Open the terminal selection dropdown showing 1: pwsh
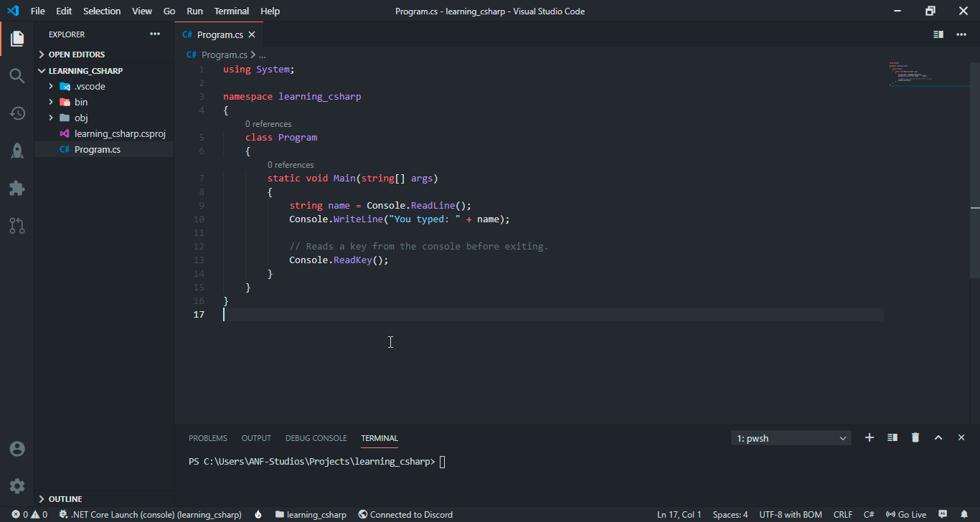The image size is (980, 522). click(791, 437)
